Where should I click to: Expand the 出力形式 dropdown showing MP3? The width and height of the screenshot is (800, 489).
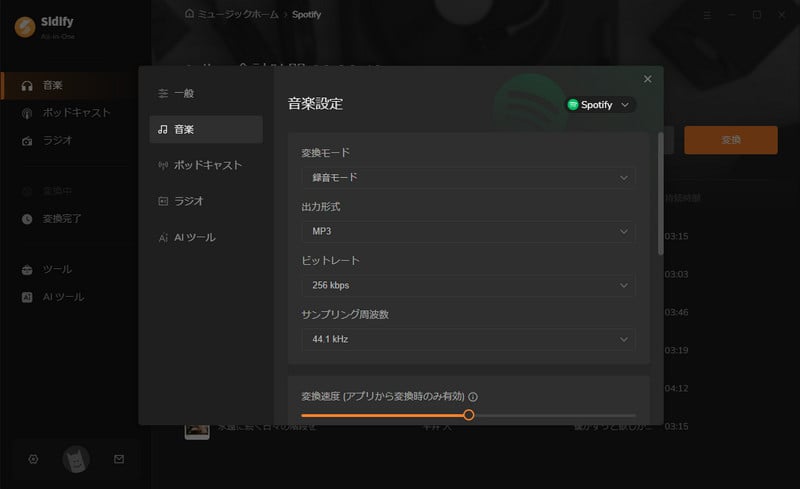pos(468,231)
